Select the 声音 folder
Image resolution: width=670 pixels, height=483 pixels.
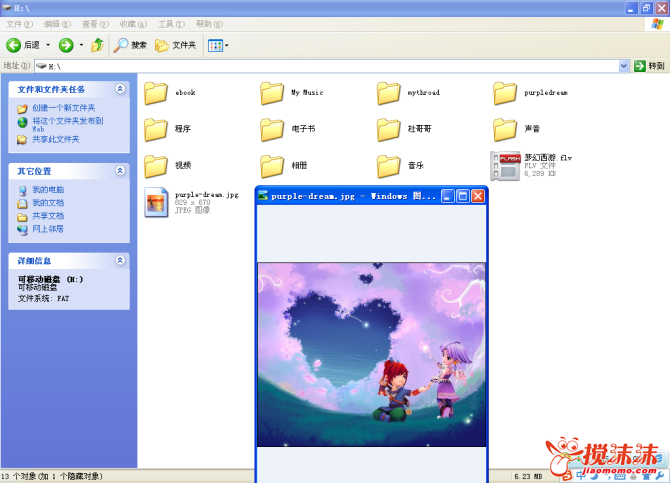(x=517, y=129)
